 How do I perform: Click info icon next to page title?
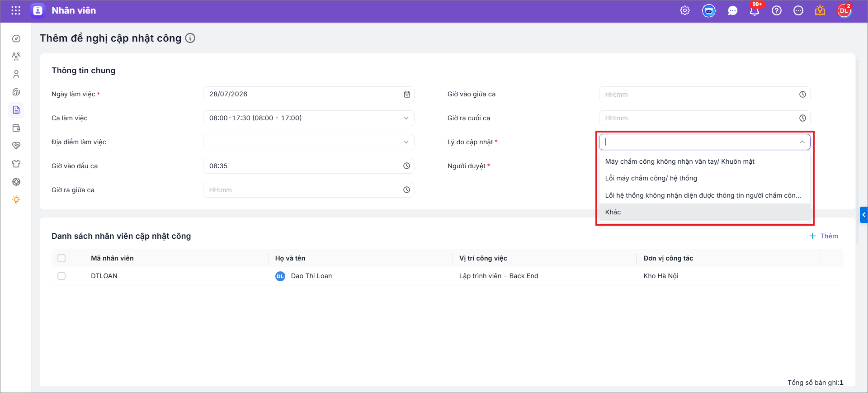[x=190, y=38]
